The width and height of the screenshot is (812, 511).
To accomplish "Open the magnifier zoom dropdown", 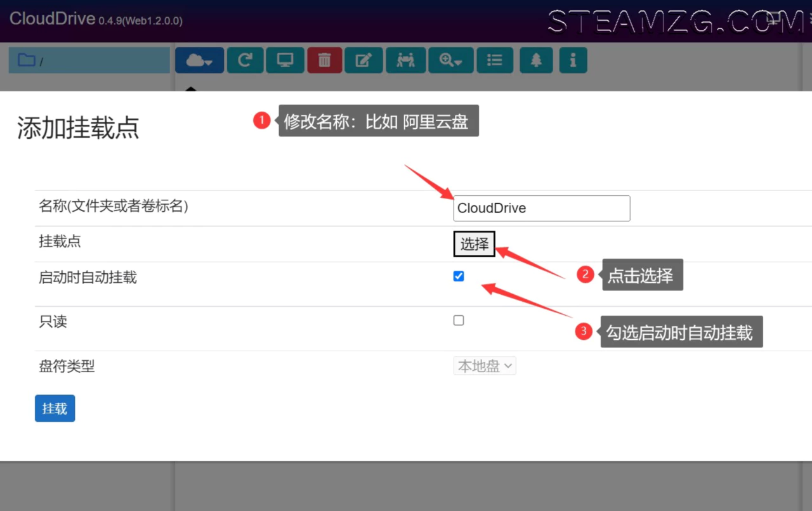I will click(x=450, y=60).
